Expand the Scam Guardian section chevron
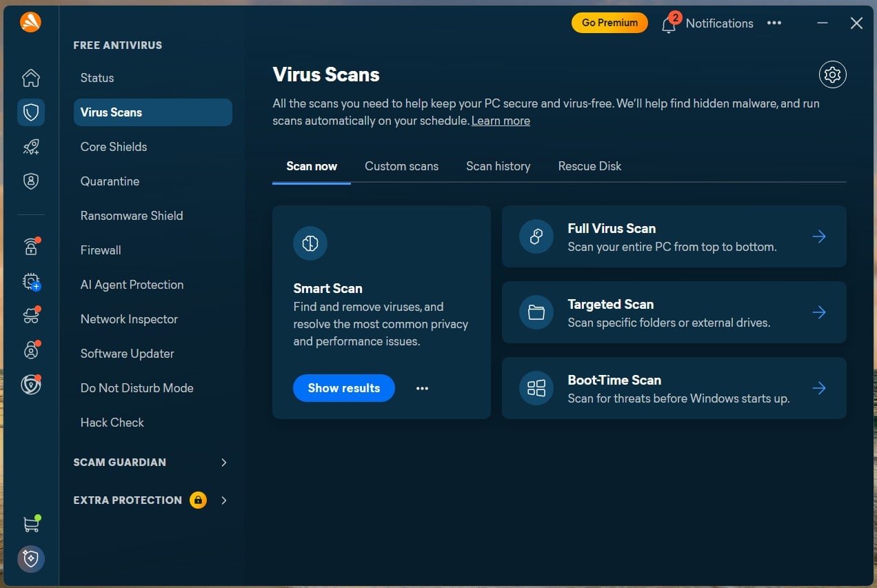 [x=224, y=463]
